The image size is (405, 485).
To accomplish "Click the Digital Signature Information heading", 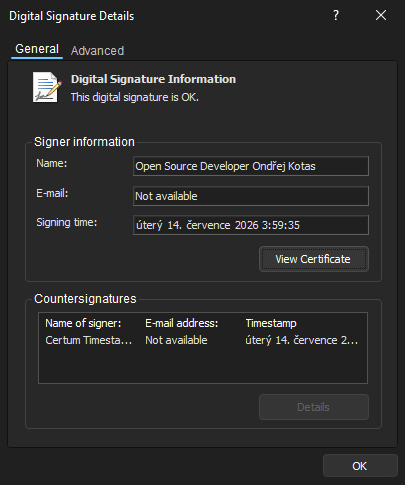I will click(x=153, y=79).
